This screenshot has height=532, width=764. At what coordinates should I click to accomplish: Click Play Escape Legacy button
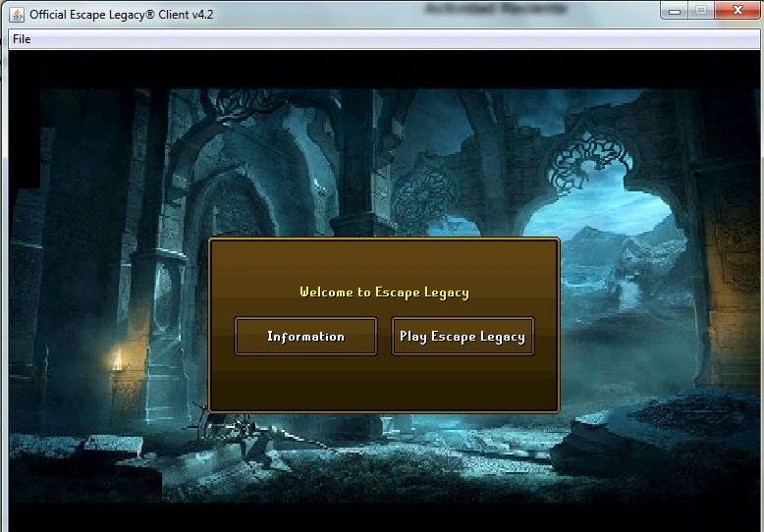[463, 336]
